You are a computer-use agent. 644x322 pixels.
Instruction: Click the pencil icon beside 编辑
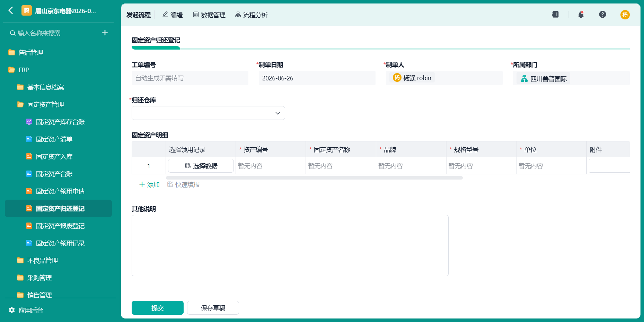click(x=165, y=15)
